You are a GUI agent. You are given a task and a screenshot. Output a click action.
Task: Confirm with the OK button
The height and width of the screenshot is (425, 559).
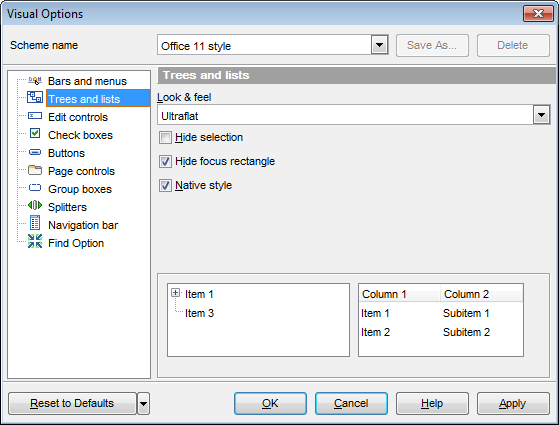pos(270,404)
